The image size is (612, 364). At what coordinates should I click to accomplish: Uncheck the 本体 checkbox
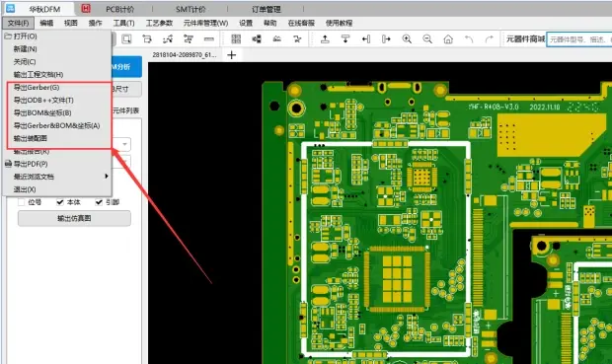pos(59,202)
